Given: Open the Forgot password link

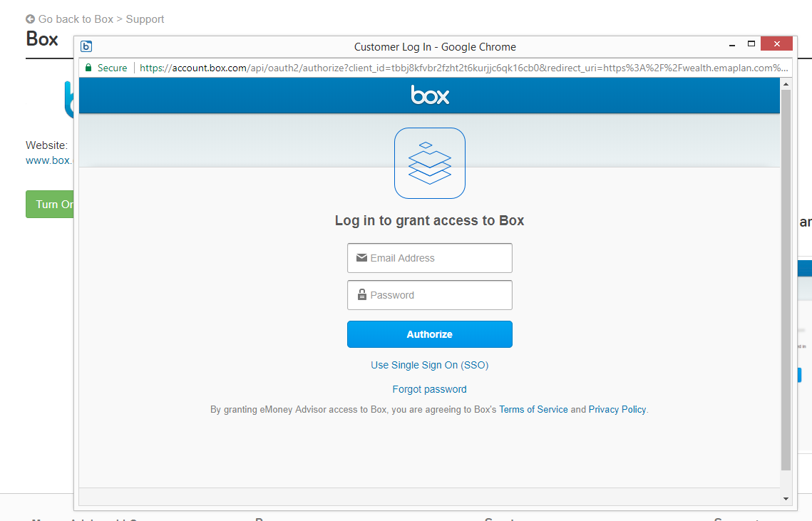Looking at the screenshot, I should pos(429,389).
